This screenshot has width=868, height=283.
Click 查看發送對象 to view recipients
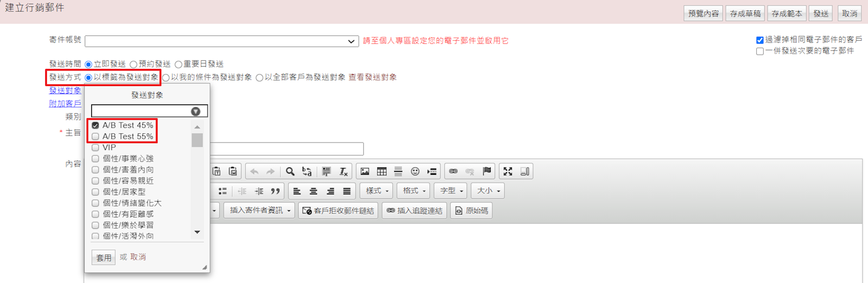(x=372, y=78)
